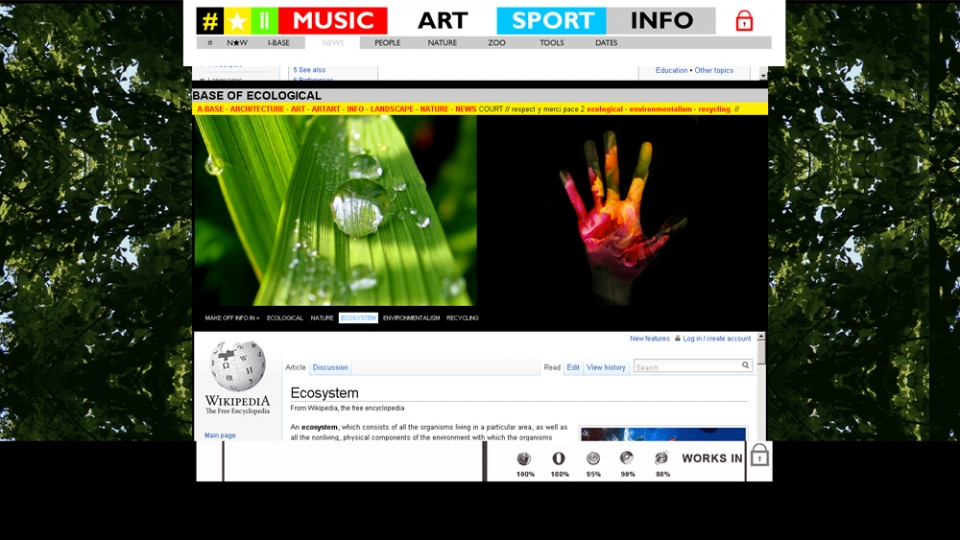Switch to the Discussion tab
Screen dimensions: 960x540
tap(330, 368)
